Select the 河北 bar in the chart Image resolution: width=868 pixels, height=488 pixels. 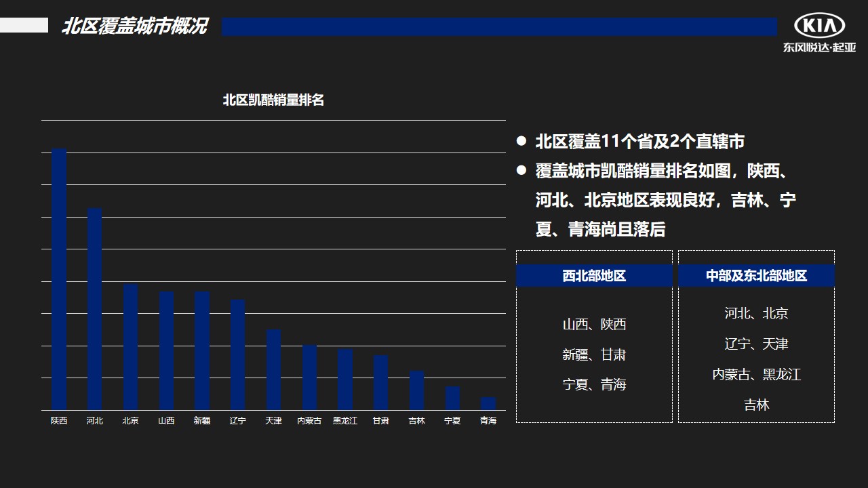(x=95, y=309)
